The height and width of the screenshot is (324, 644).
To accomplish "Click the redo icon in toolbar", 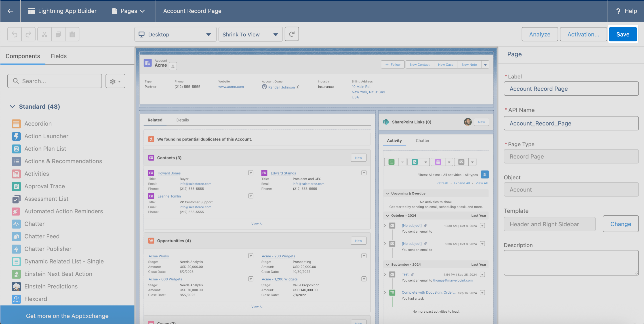I will [x=29, y=34].
